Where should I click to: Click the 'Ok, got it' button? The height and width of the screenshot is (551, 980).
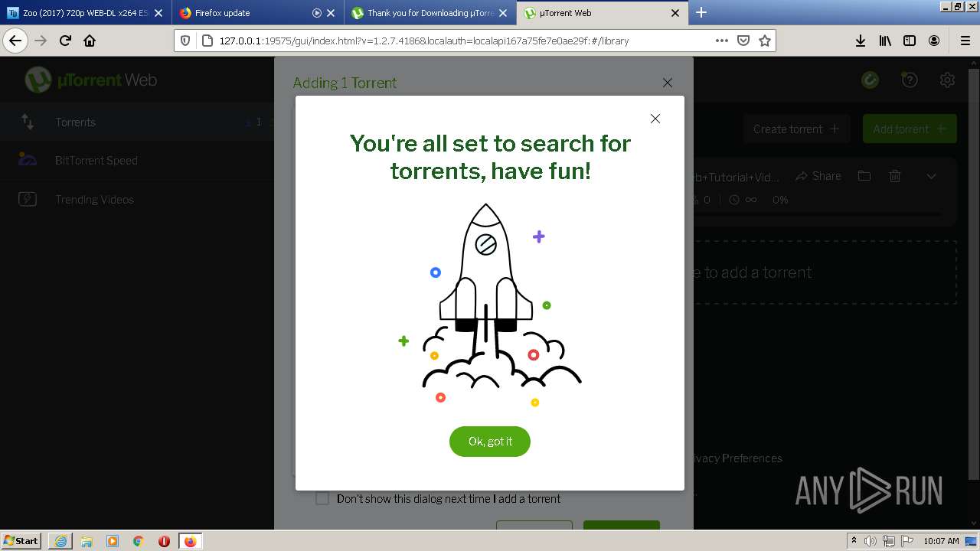pos(490,442)
